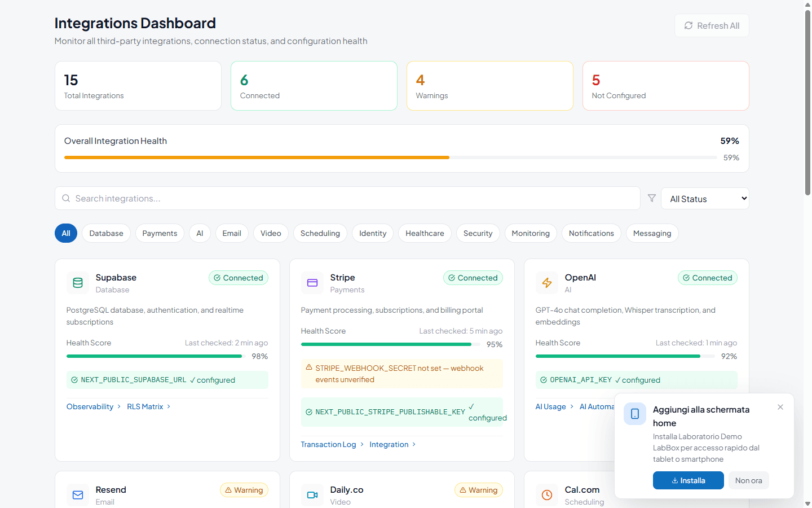Click the check icon beside NEXT_PUBLIC_SUPABASE_URL

(74, 380)
